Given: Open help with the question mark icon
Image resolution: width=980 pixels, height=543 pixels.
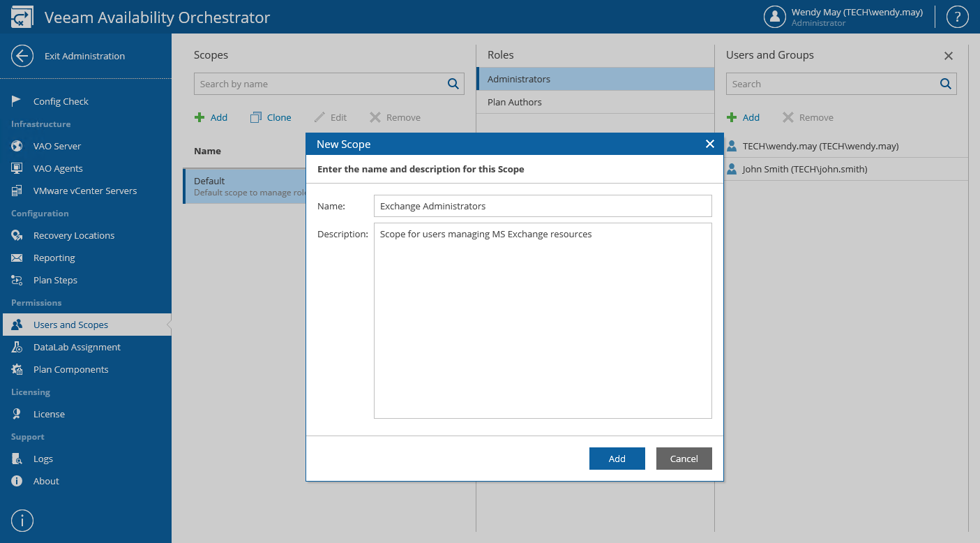Looking at the screenshot, I should (957, 17).
